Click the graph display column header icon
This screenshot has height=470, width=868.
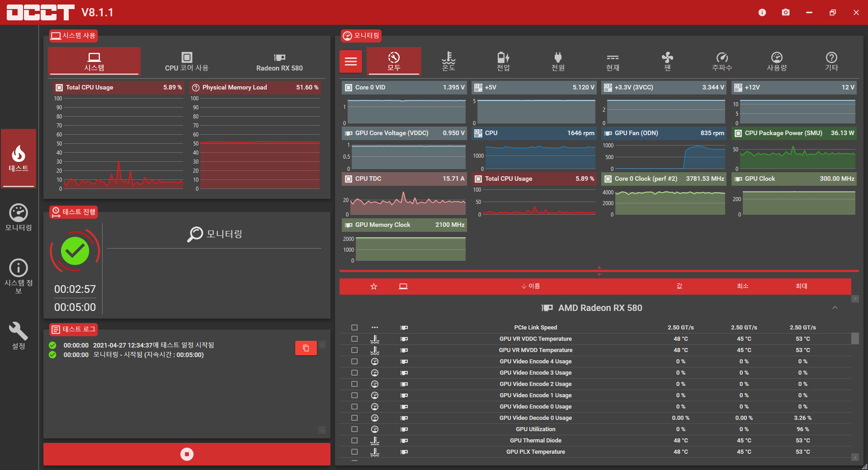tap(403, 287)
